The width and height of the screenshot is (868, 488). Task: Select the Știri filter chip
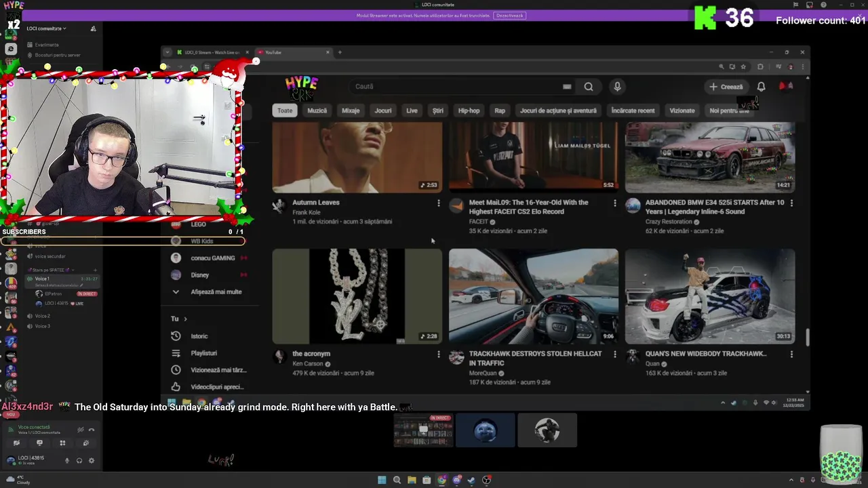click(438, 110)
